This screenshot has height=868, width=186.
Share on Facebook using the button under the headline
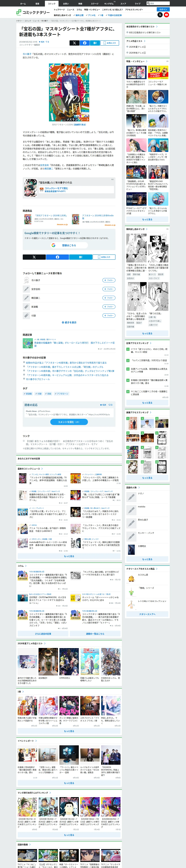(x=85, y=43)
